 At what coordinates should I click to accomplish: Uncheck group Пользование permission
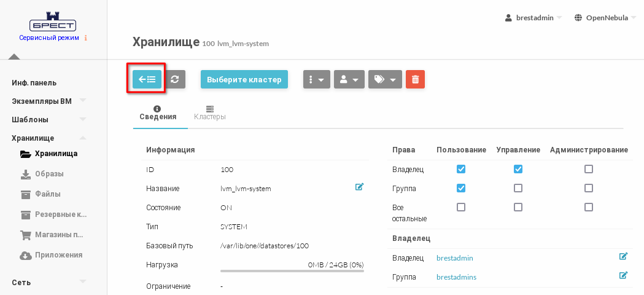pyautogui.click(x=461, y=188)
